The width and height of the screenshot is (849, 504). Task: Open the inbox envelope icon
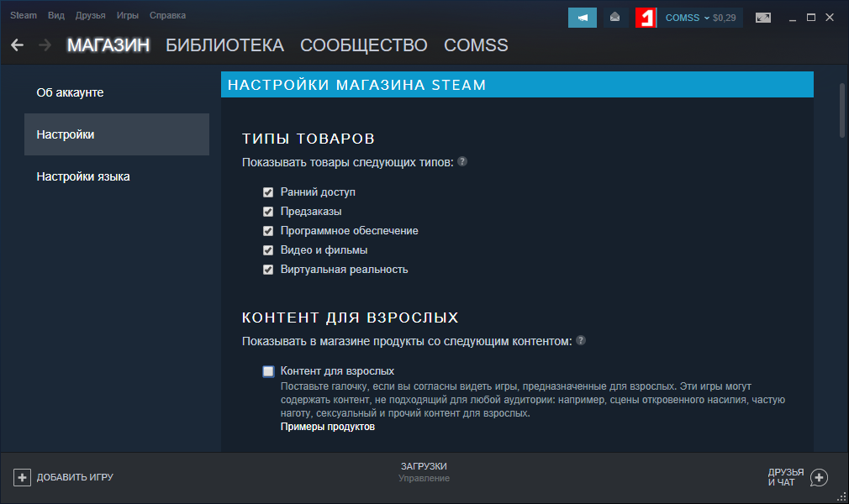click(614, 18)
